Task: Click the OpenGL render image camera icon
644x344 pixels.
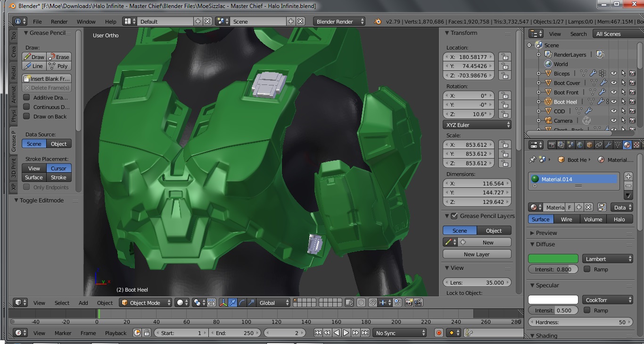Action: click(409, 303)
